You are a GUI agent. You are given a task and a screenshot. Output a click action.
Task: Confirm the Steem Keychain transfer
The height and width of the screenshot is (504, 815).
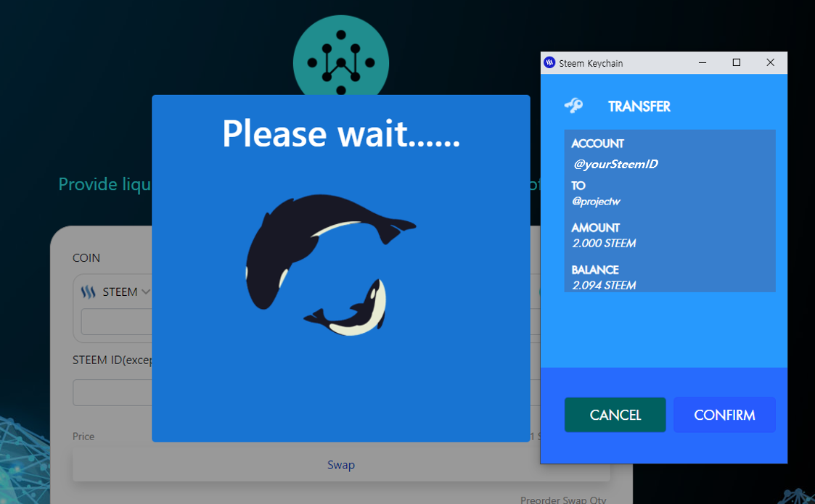724,415
